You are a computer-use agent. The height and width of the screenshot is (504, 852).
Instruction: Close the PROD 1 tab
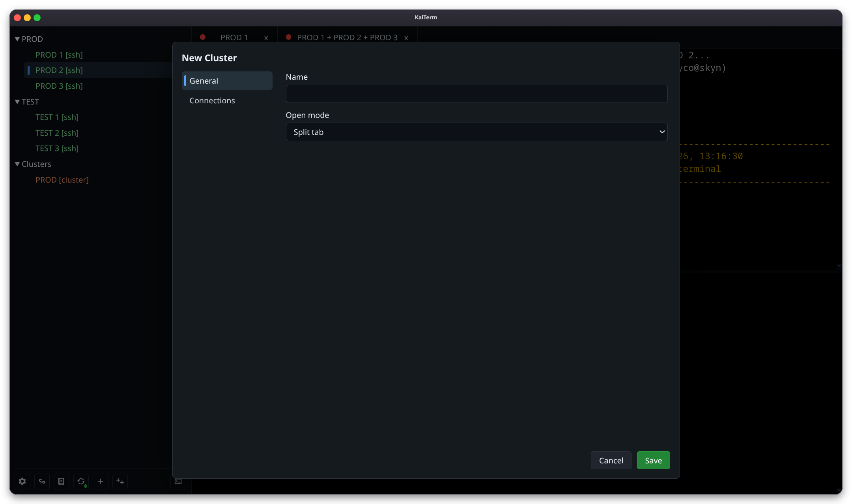click(x=266, y=38)
